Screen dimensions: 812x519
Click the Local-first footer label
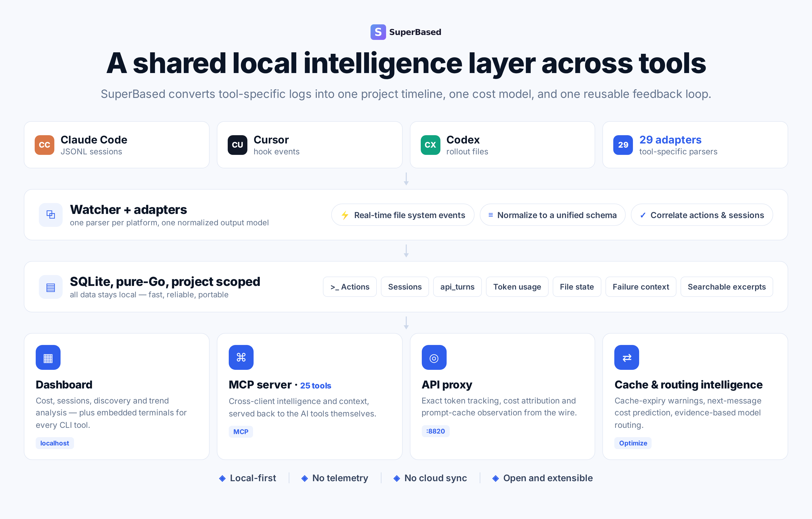coord(253,478)
